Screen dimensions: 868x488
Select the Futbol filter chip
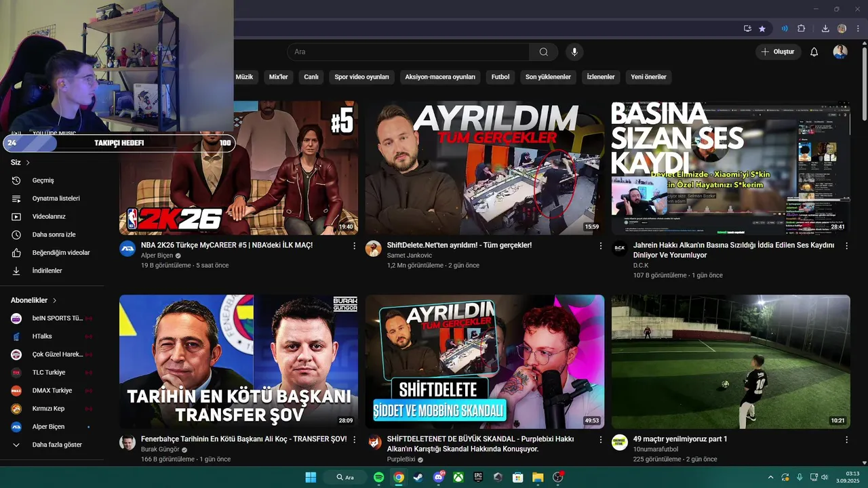(500, 77)
